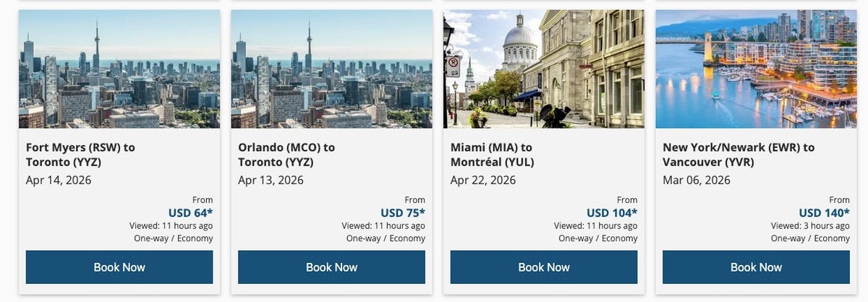
Task: Click Book Now for Fort Myers flight
Action: pyautogui.click(x=119, y=267)
